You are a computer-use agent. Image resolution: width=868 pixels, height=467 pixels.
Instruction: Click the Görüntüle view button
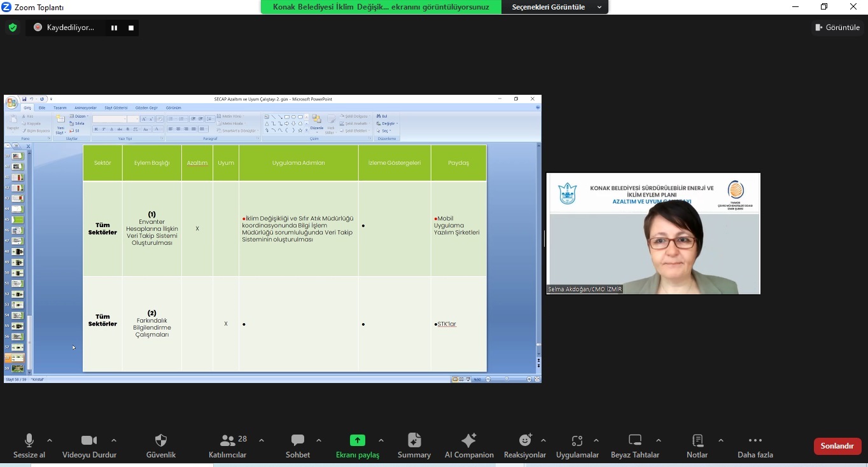(x=837, y=27)
